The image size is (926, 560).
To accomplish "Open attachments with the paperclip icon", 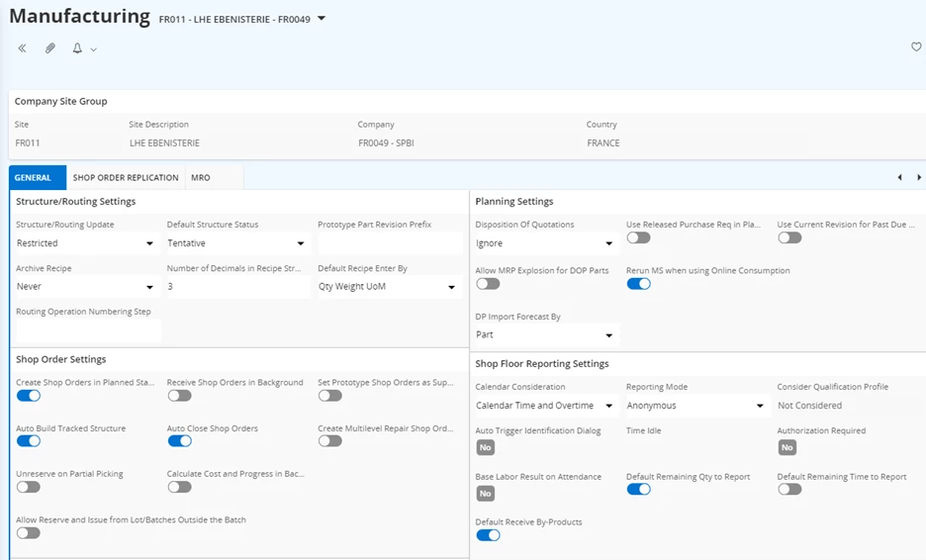I will (x=49, y=48).
